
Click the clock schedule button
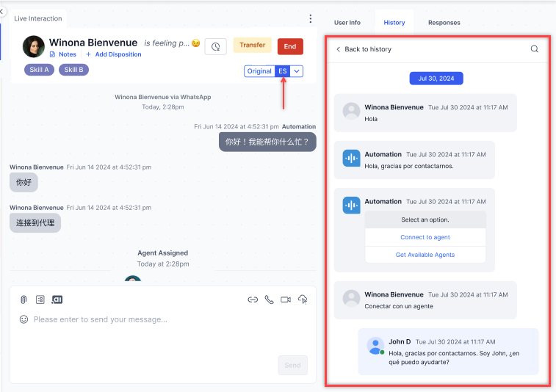(215, 46)
